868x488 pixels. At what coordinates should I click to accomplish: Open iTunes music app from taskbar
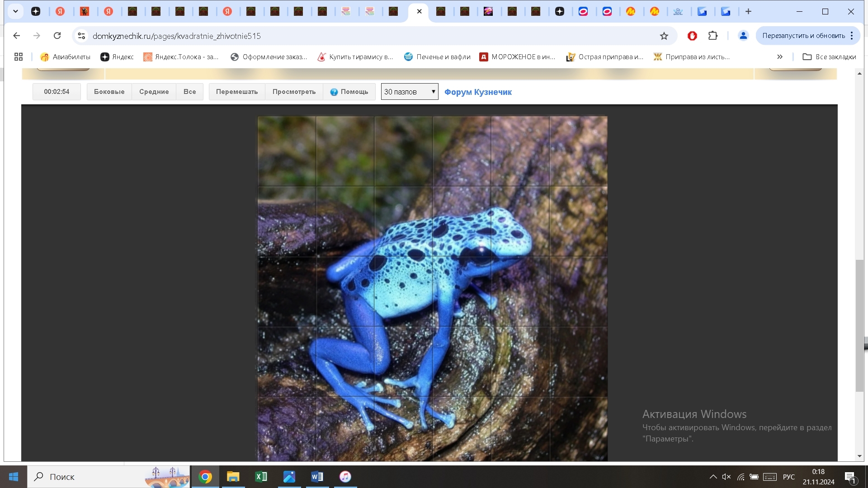[x=345, y=477]
